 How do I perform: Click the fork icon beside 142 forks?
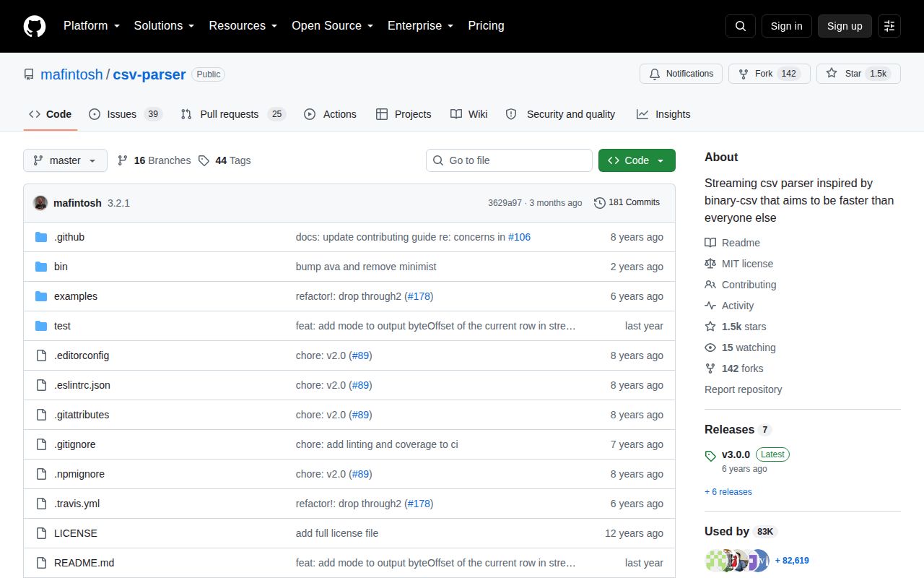[x=710, y=368]
